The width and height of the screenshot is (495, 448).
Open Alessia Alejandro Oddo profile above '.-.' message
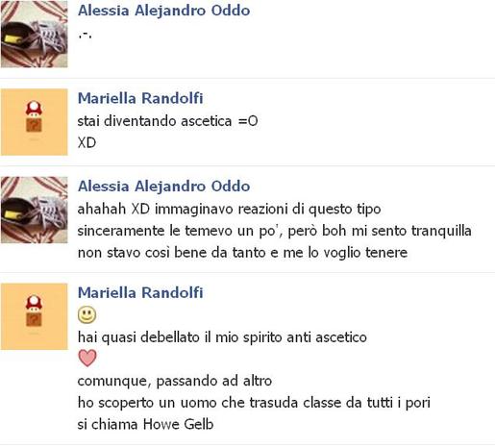163,11
